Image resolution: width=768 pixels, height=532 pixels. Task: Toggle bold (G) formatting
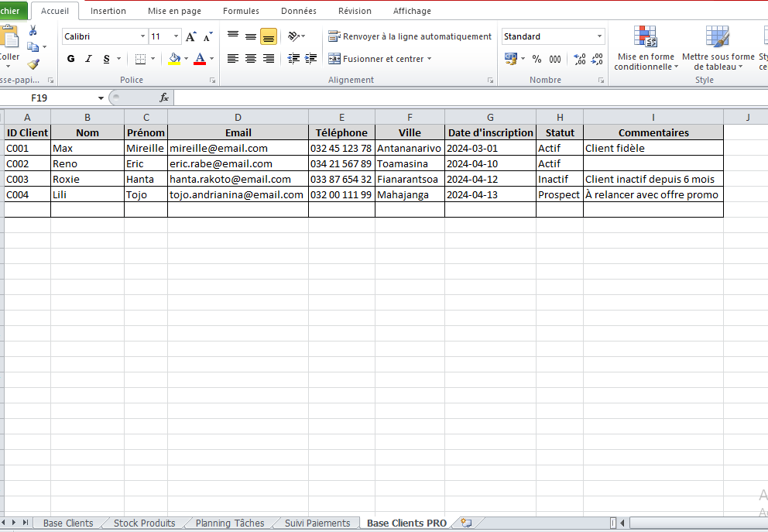tap(71, 59)
